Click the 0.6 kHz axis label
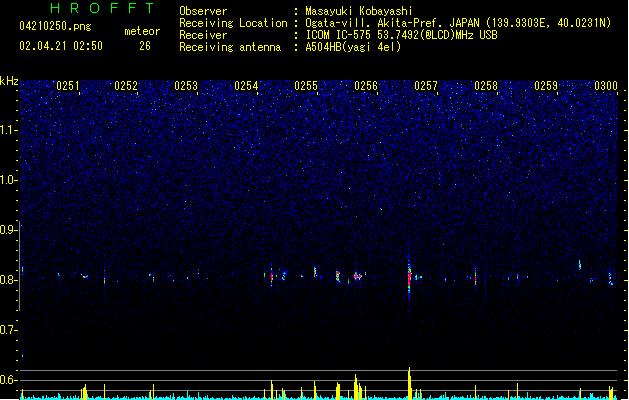Image resolution: width=629 pixels, height=400 pixels. (8, 380)
